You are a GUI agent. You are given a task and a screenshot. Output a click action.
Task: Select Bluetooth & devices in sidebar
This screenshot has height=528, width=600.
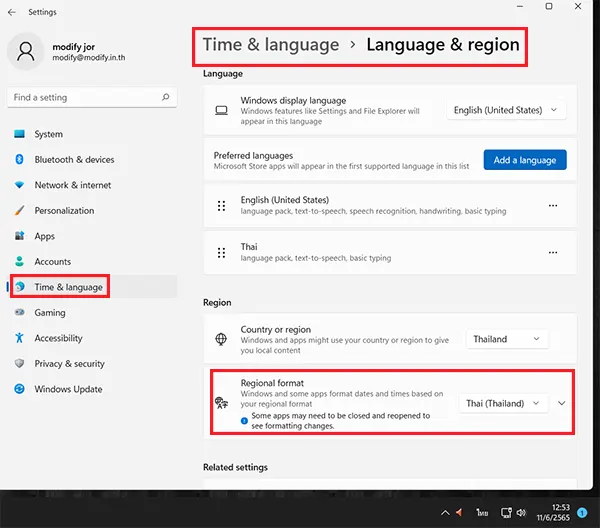[x=74, y=160]
